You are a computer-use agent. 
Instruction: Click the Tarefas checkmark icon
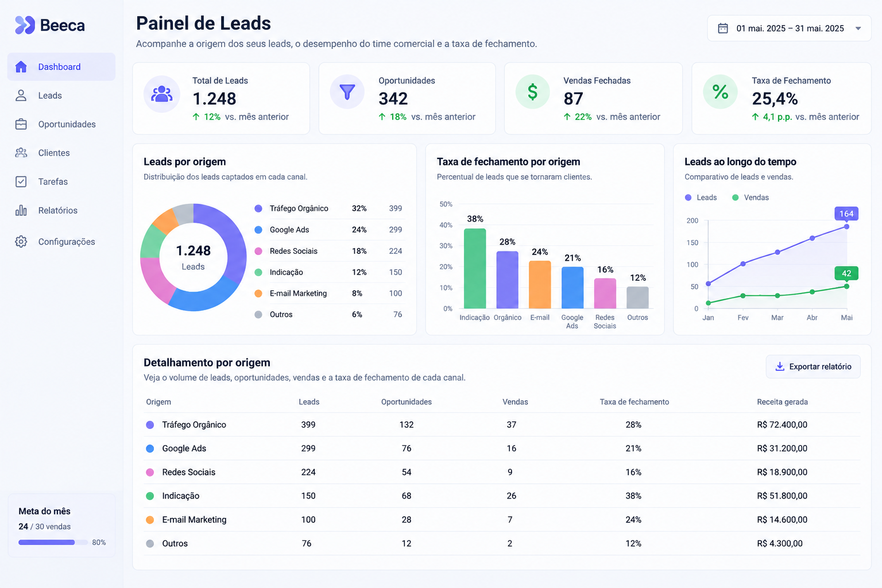[x=21, y=181]
